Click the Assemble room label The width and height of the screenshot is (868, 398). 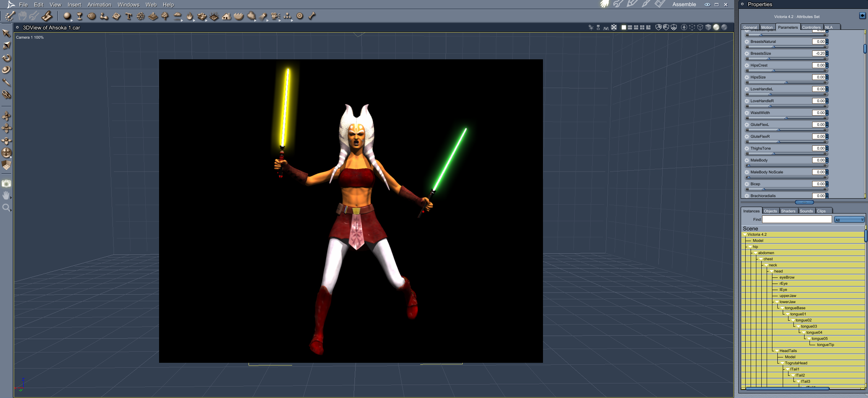coord(684,5)
